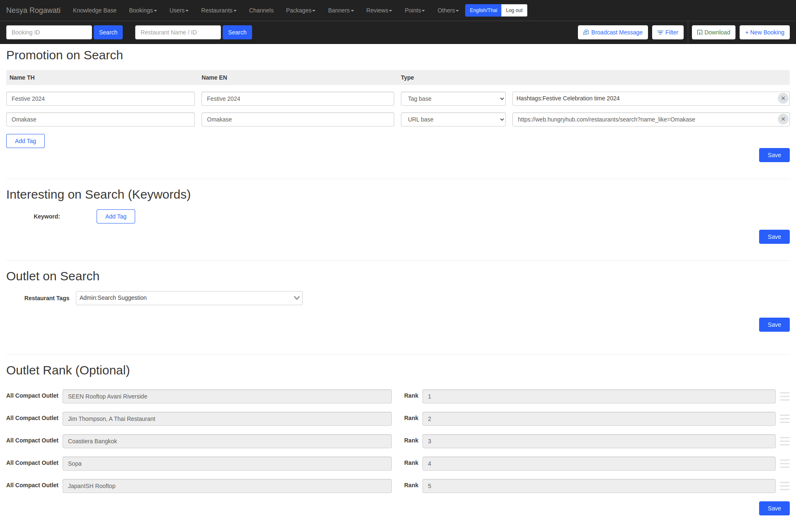
Task: Click the Download button
Action: point(713,32)
